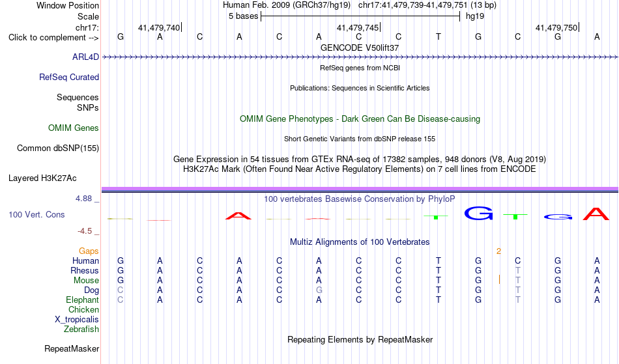Click 'Short Genetic Variants from dbSNP release 155'
This screenshot has width=619, height=364.
coord(360,139)
